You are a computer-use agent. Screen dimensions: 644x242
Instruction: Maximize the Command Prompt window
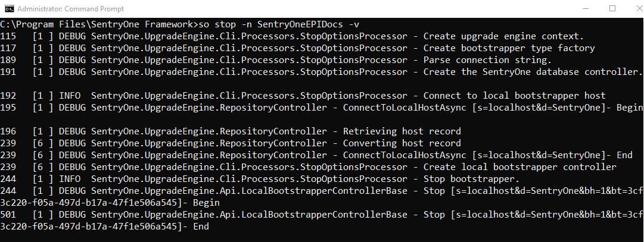(x=612, y=8)
